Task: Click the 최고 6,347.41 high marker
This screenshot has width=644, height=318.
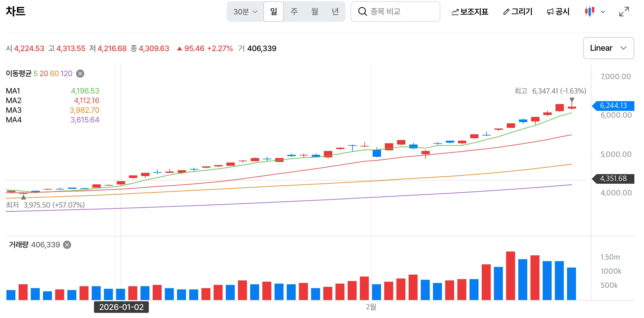Action: [550, 91]
